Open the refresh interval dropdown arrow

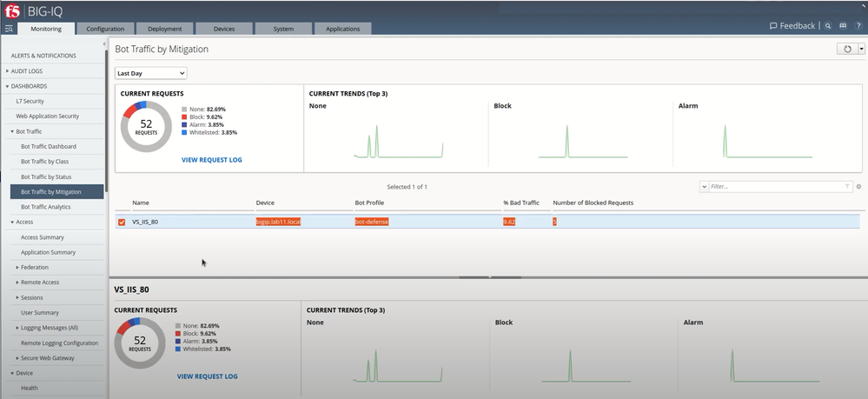click(x=860, y=50)
